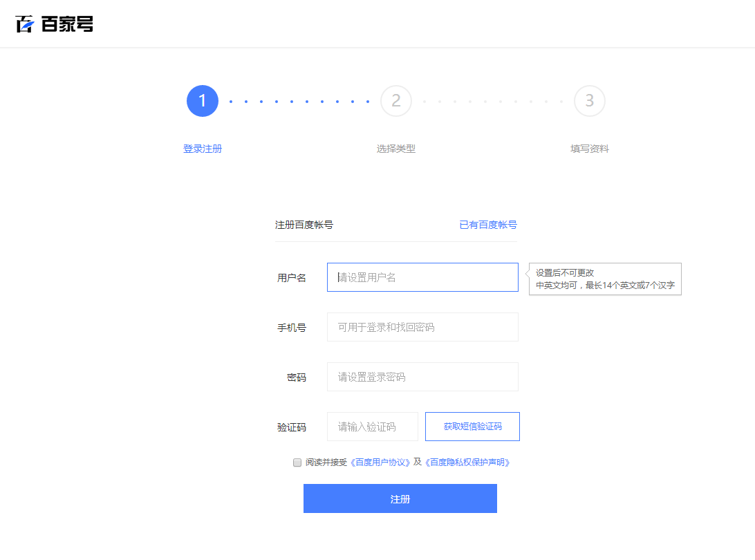
Task: Select the 密码 password field
Action: (x=422, y=377)
